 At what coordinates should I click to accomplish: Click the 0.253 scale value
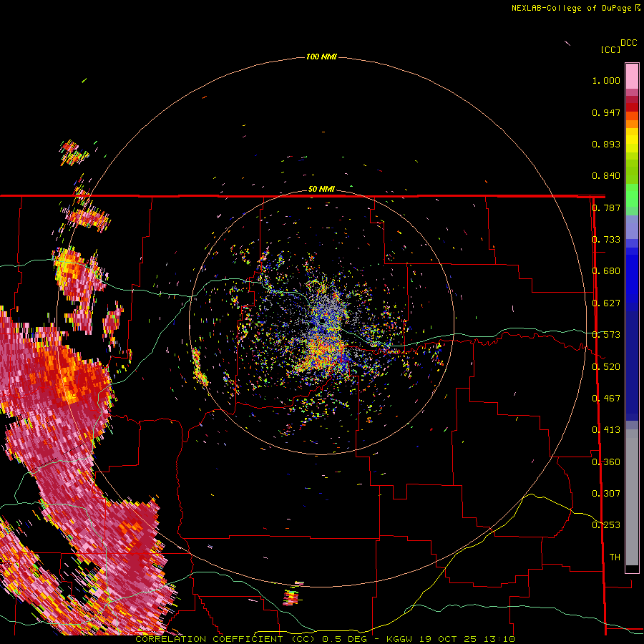click(x=606, y=525)
